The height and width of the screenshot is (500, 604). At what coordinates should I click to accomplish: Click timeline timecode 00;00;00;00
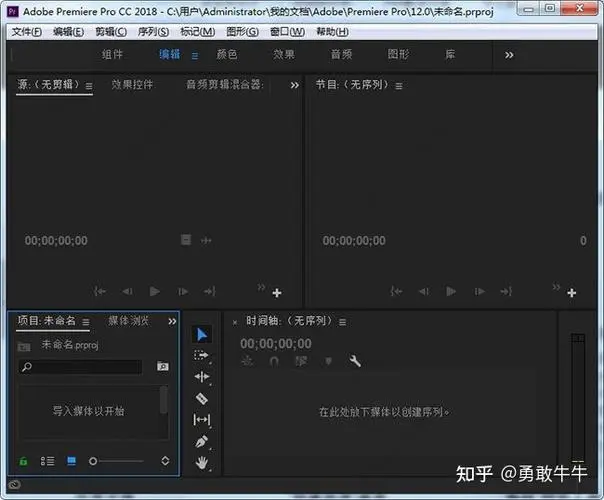pyautogui.click(x=276, y=344)
